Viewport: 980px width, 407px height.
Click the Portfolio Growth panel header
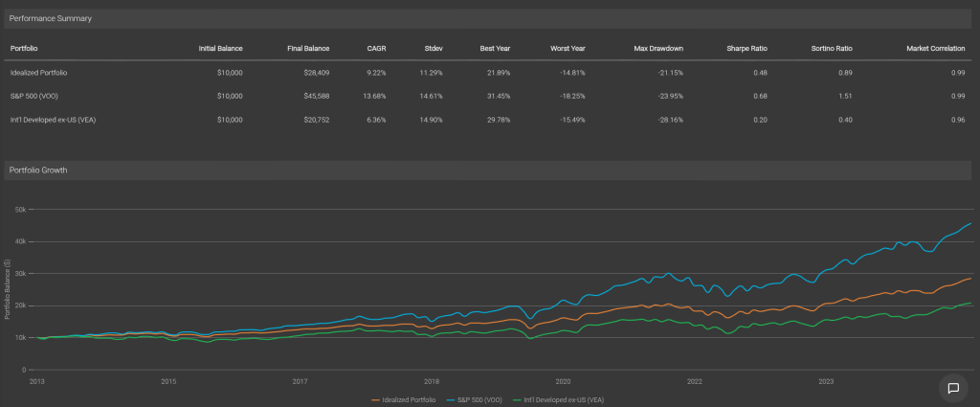38,170
